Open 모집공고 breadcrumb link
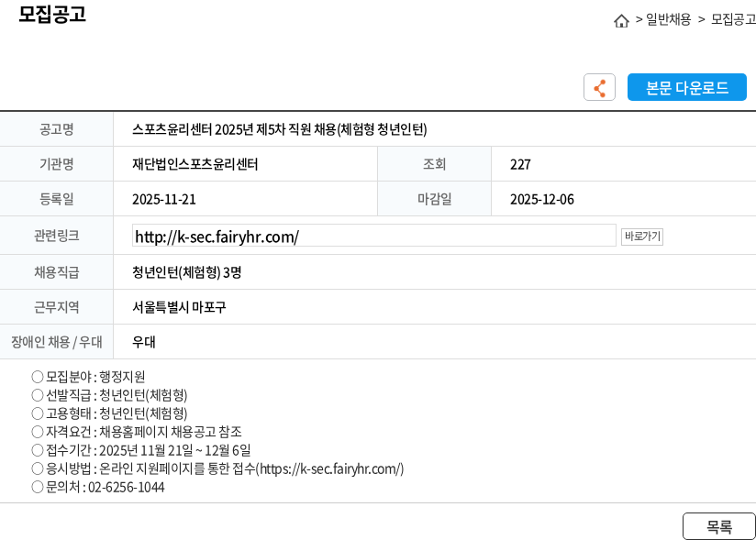The image size is (756, 540). tap(733, 20)
